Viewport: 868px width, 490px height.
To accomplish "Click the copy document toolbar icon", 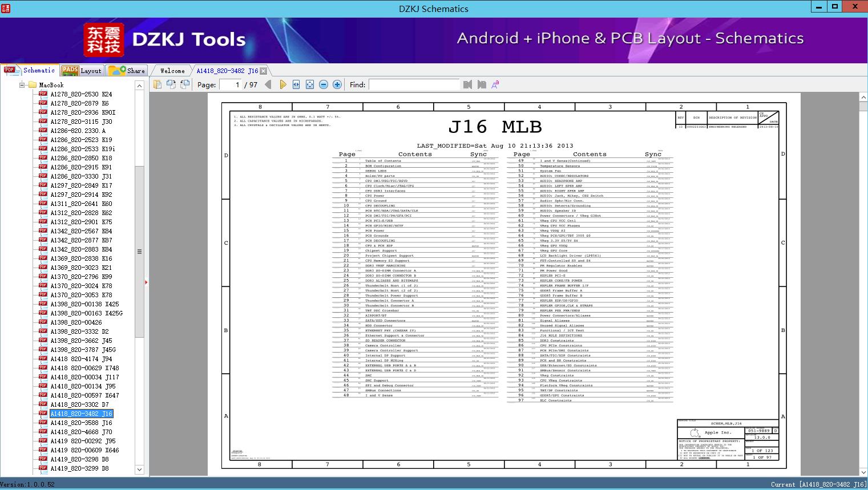I will pos(158,84).
